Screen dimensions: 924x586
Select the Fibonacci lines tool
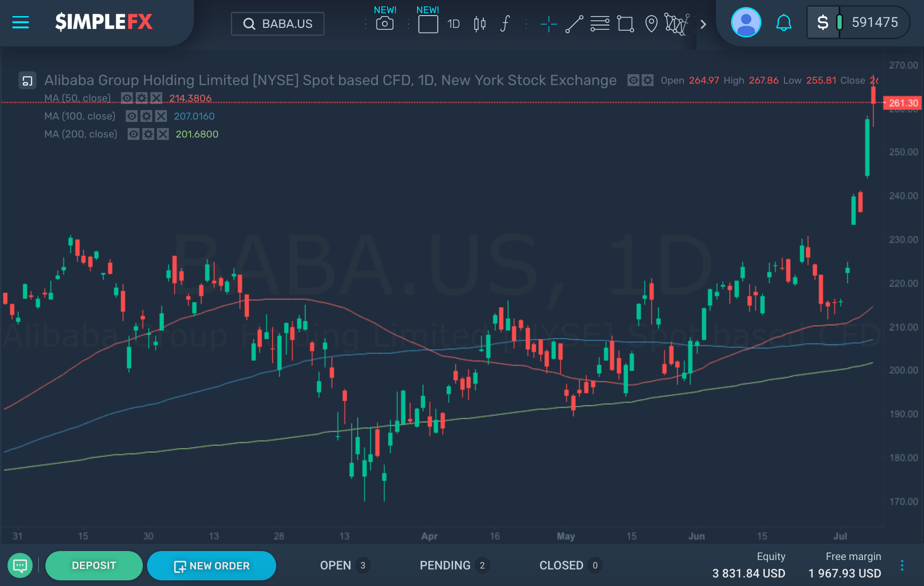pos(600,24)
